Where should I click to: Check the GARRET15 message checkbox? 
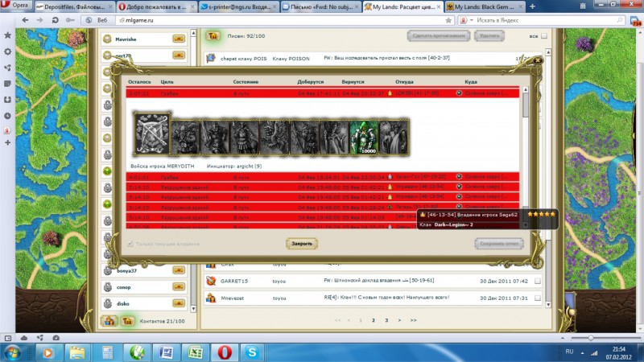point(537,281)
